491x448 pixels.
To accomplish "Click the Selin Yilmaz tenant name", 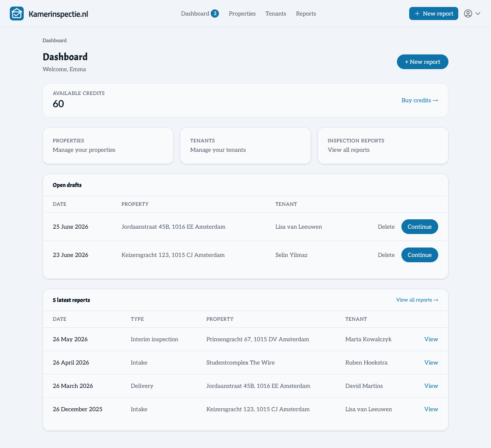I will pos(291,255).
